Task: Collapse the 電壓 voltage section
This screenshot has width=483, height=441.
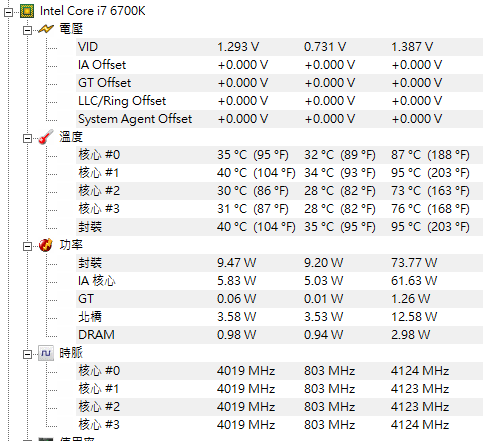Action: (27, 31)
